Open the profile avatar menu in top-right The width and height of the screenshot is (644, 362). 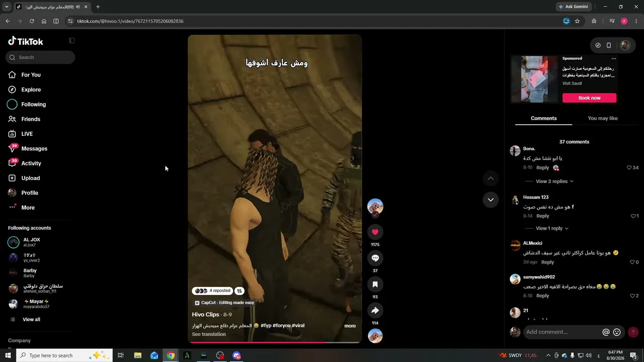point(625,45)
